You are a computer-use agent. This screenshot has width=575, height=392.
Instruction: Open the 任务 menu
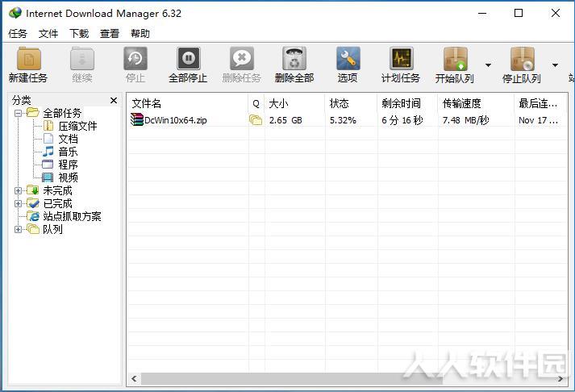coord(18,34)
